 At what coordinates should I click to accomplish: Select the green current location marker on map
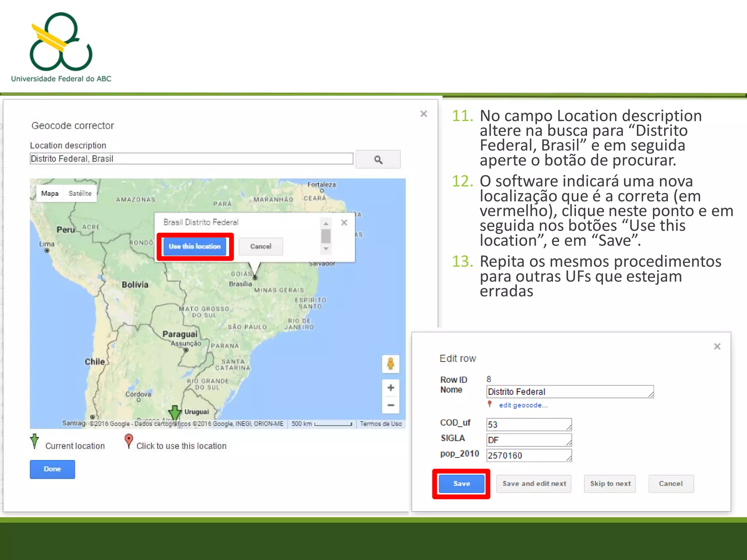point(175,413)
